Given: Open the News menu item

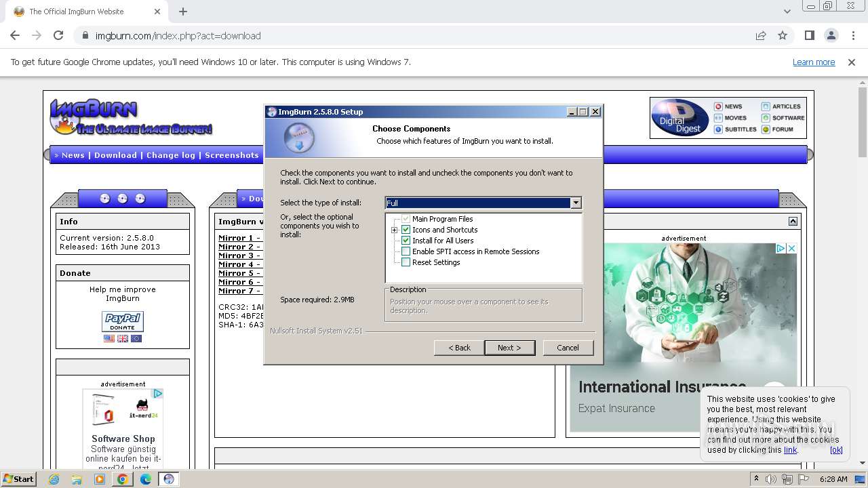Looking at the screenshot, I should click(73, 155).
